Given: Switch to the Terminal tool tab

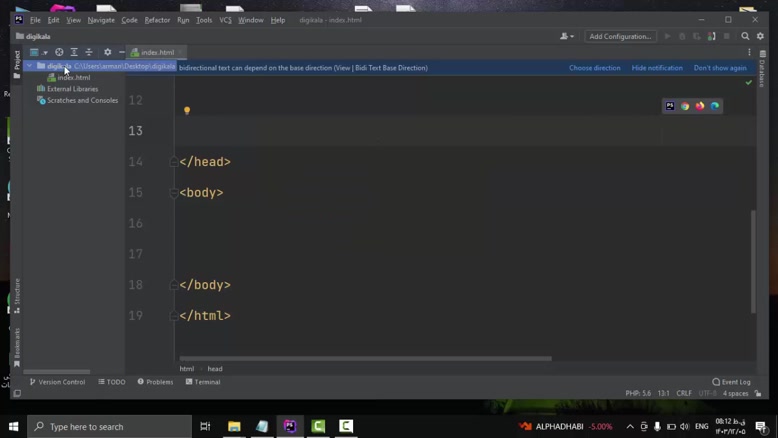Looking at the screenshot, I should click(x=202, y=382).
